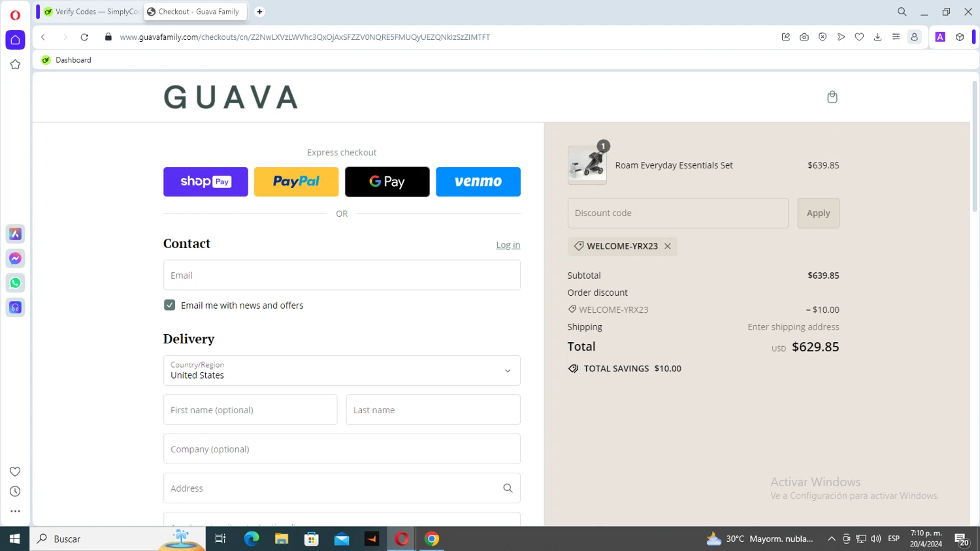This screenshot has height=551, width=980.
Task: Open the shield privacy protection icon
Action: [x=823, y=37]
